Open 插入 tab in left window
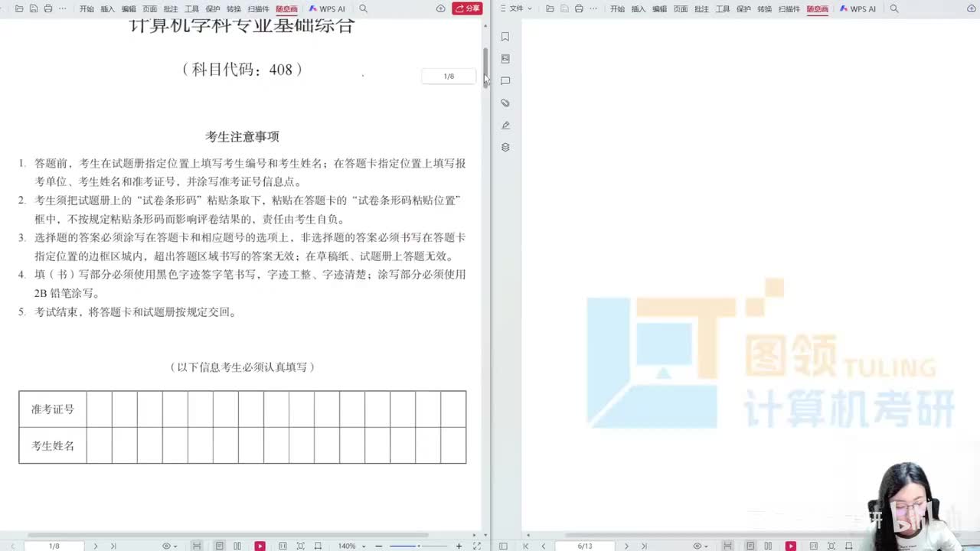Image resolution: width=980 pixels, height=551 pixels. (x=108, y=9)
